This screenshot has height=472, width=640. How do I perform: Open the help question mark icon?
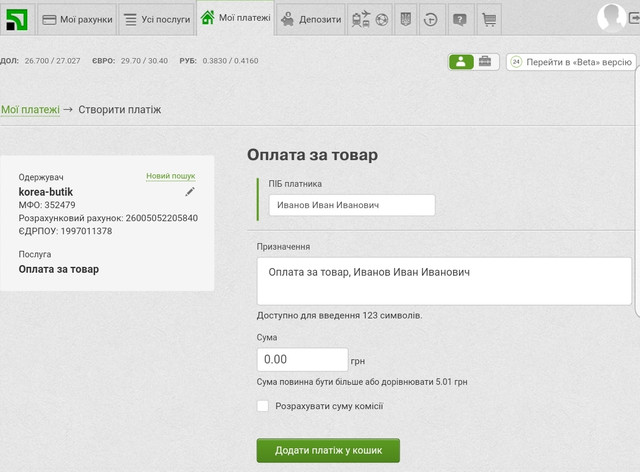460,19
